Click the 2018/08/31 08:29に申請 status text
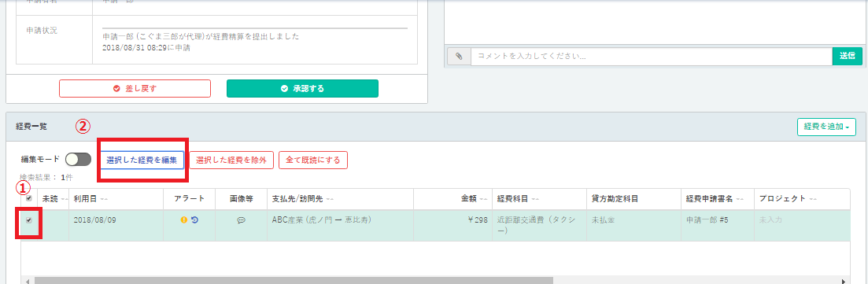Screen dimensions: 868x284 click(x=146, y=48)
